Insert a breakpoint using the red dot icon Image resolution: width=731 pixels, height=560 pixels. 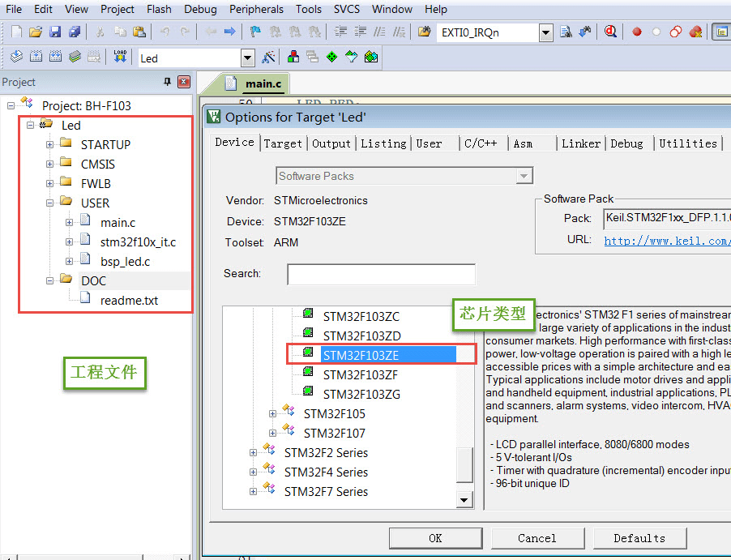(x=637, y=32)
